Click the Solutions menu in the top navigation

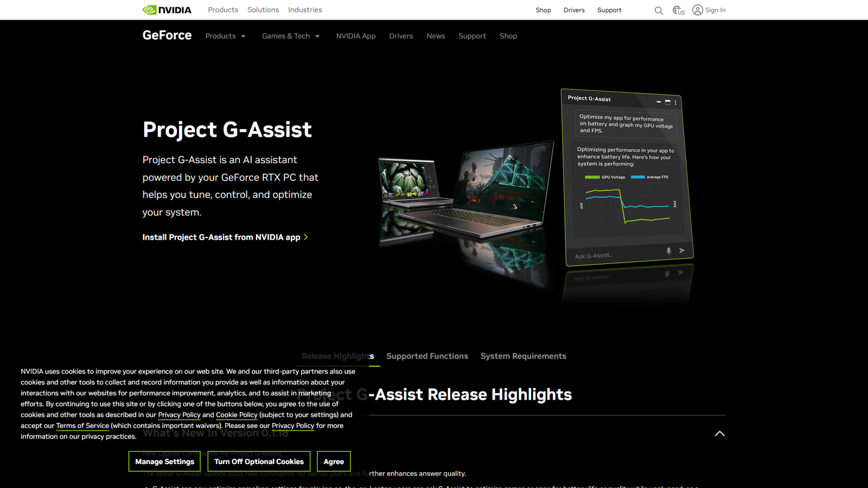[x=263, y=10]
